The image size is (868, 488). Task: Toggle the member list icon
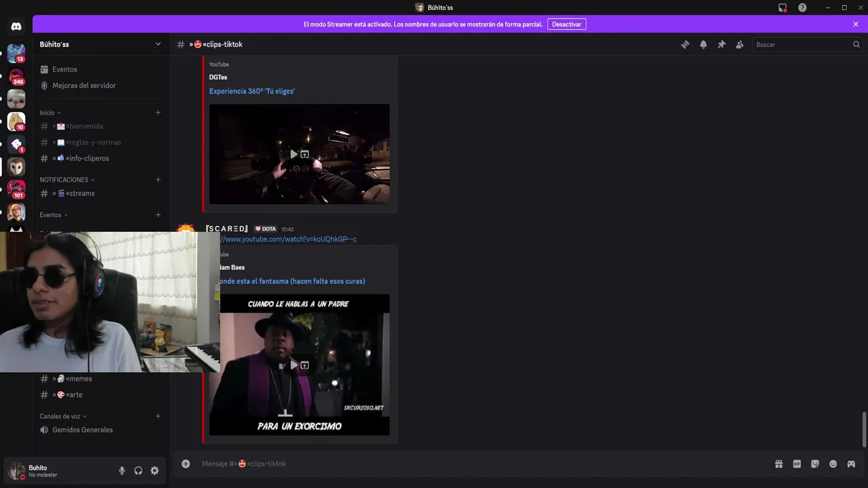(740, 44)
